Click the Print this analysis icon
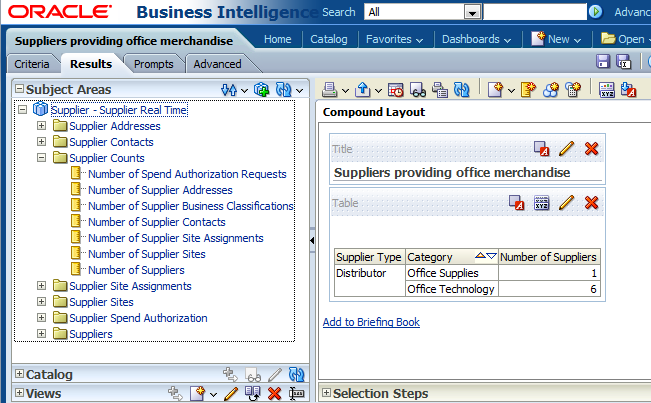This screenshot has height=403, width=651. tap(330, 89)
